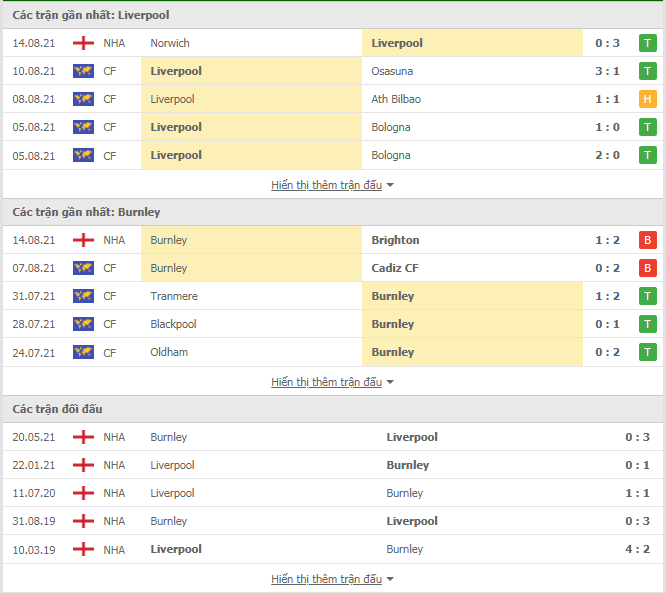Image resolution: width=666 pixels, height=593 pixels.
Task: Click the 4 : 2 score in 10.03.19 match
Action: point(638,549)
